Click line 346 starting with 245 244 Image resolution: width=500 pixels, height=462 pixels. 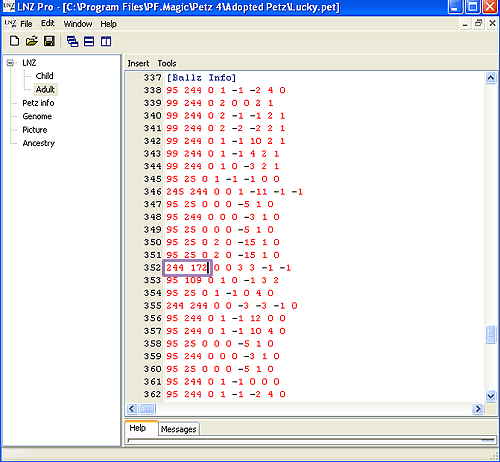pos(235,192)
